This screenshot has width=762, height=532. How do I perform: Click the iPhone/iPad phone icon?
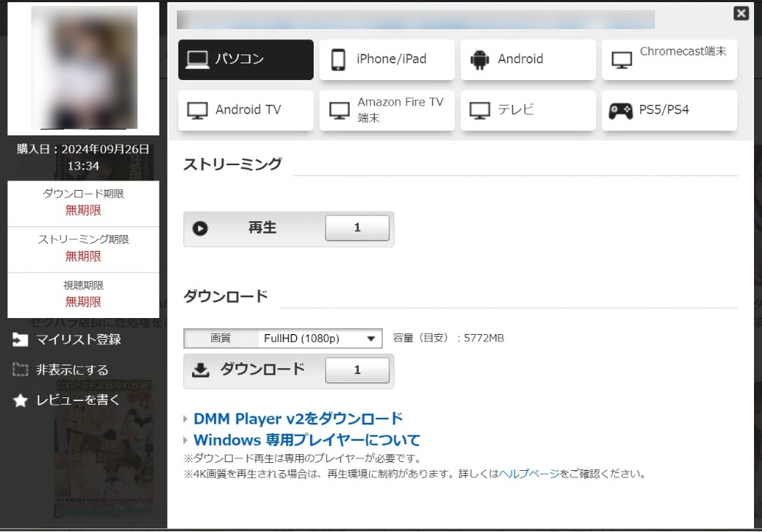tap(338, 60)
